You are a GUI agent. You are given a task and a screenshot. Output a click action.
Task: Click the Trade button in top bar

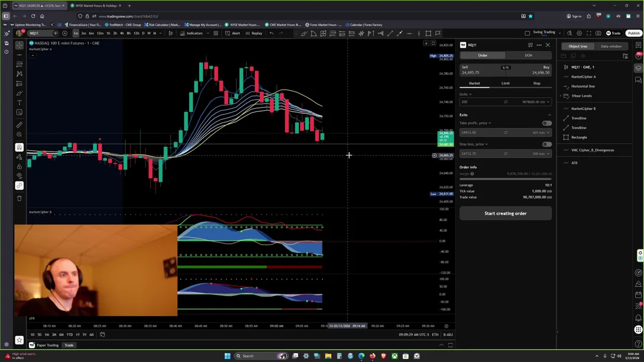pyautogui.click(x=613, y=33)
